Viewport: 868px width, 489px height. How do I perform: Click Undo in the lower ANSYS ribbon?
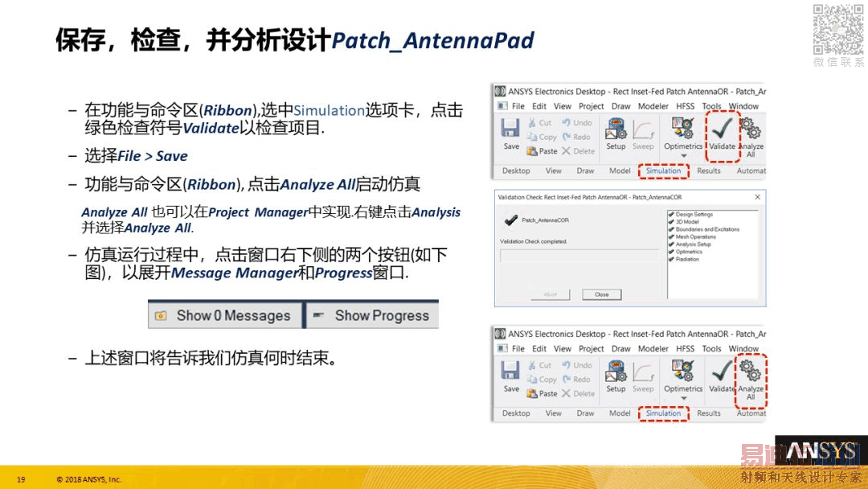(577, 365)
